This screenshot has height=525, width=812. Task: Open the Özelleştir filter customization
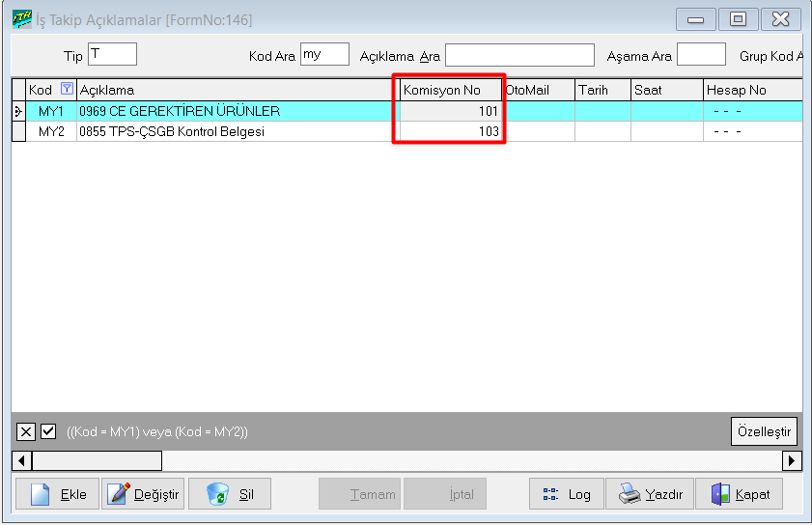click(x=763, y=431)
